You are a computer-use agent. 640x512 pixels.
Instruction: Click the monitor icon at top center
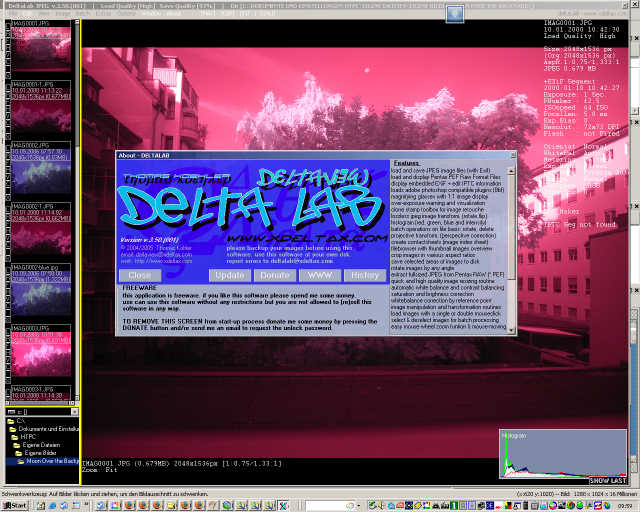tap(455, 14)
